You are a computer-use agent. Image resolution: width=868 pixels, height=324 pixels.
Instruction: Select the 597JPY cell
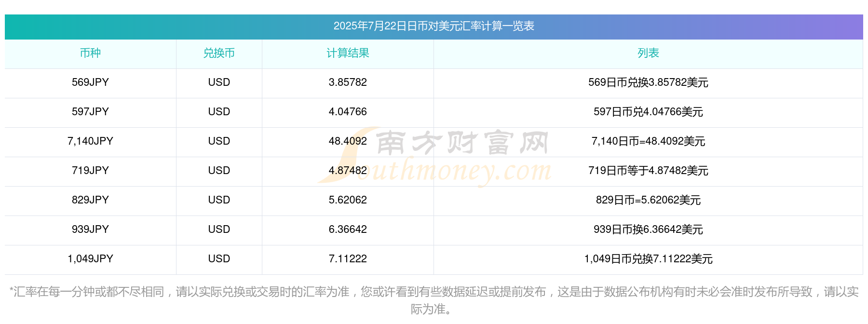90,112
